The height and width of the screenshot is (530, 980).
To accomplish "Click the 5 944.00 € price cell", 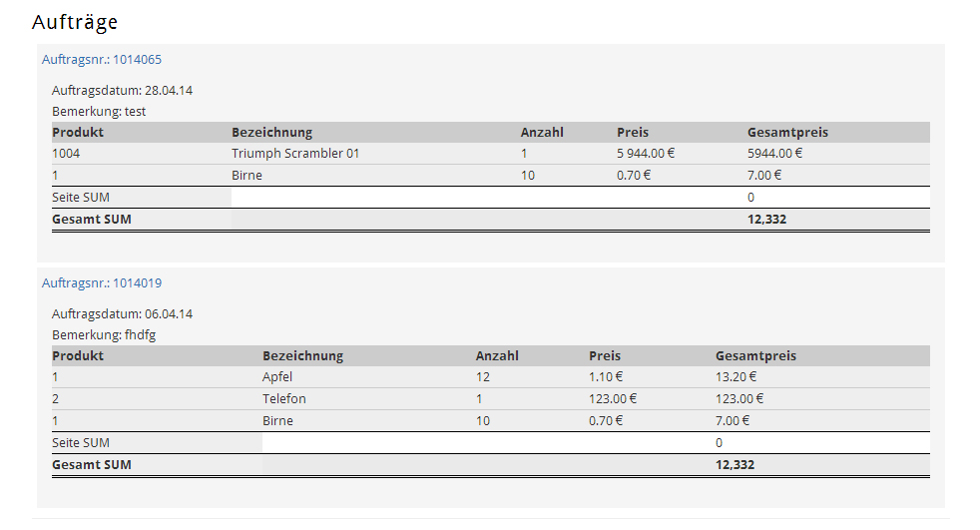I will pyautogui.click(x=646, y=154).
